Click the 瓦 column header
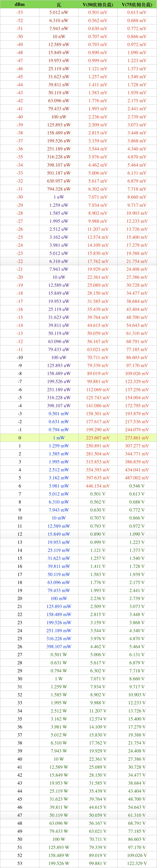This screenshot has height=868, width=157. tap(59, 5)
